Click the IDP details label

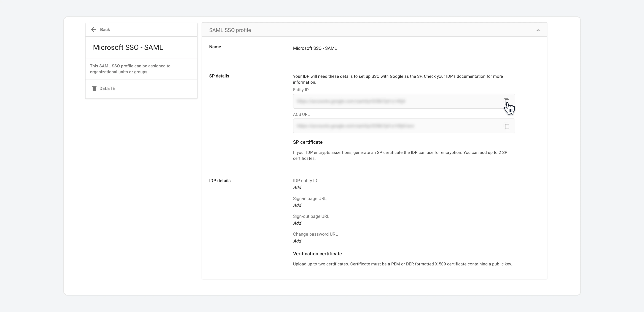[220, 181]
